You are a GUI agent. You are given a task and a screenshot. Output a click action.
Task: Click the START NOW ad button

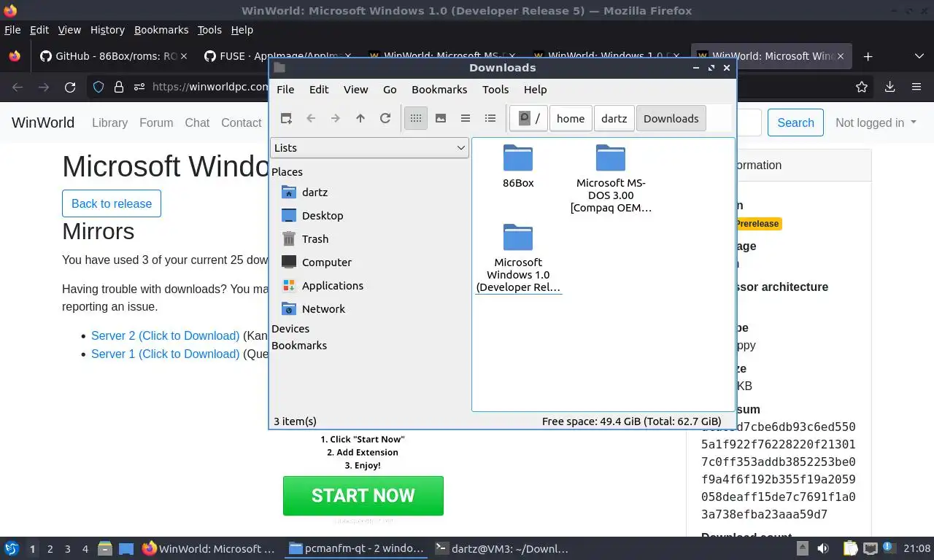[363, 496]
